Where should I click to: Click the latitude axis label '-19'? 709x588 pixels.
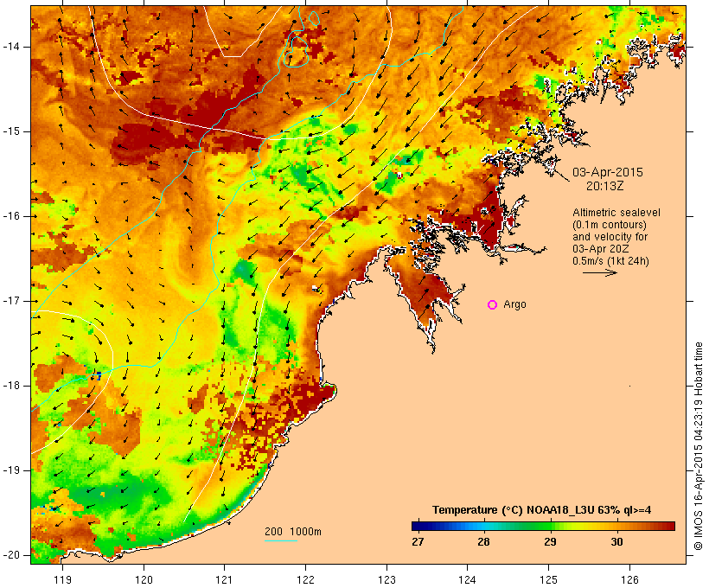tap(10, 470)
